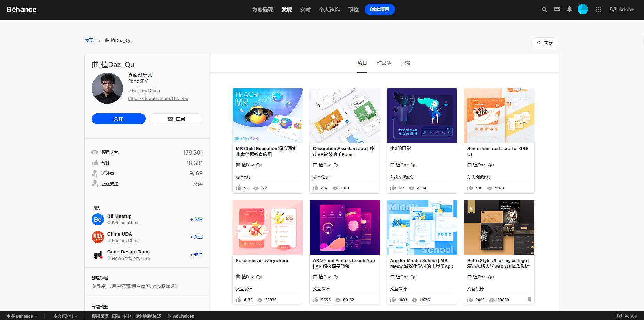
Task: Open the 小Z的日常 project thumbnail
Action: pyautogui.click(x=422, y=116)
